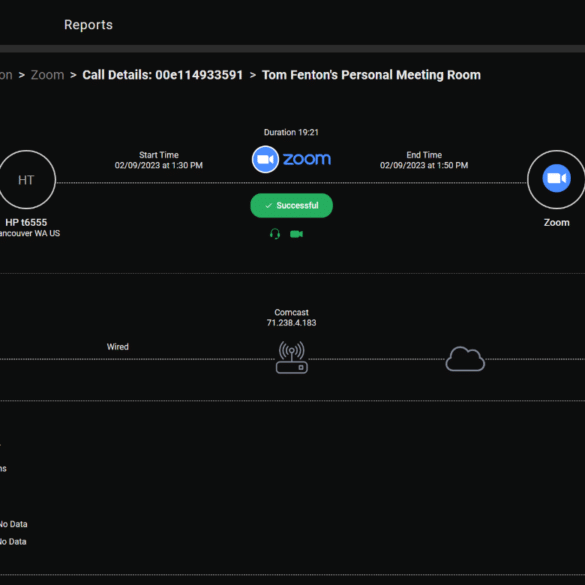Click the Zoom label under the endpoint circle
The height and width of the screenshot is (585, 585).
(x=557, y=222)
